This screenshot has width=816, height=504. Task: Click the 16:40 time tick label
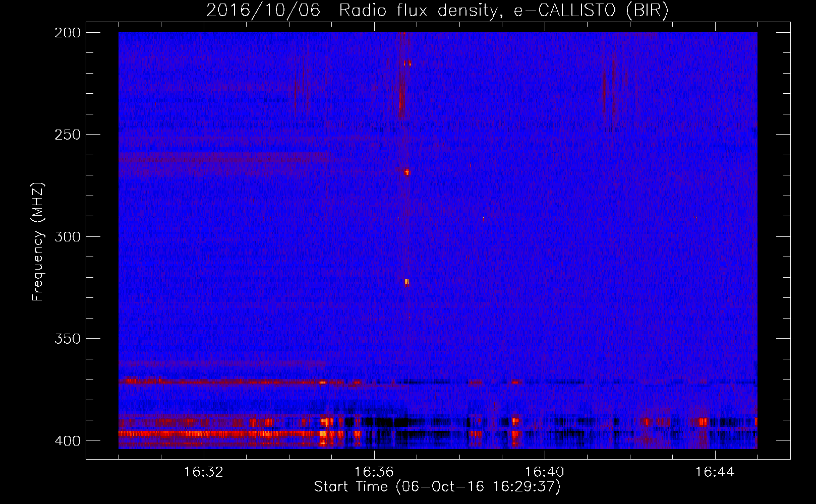coord(545,472)
